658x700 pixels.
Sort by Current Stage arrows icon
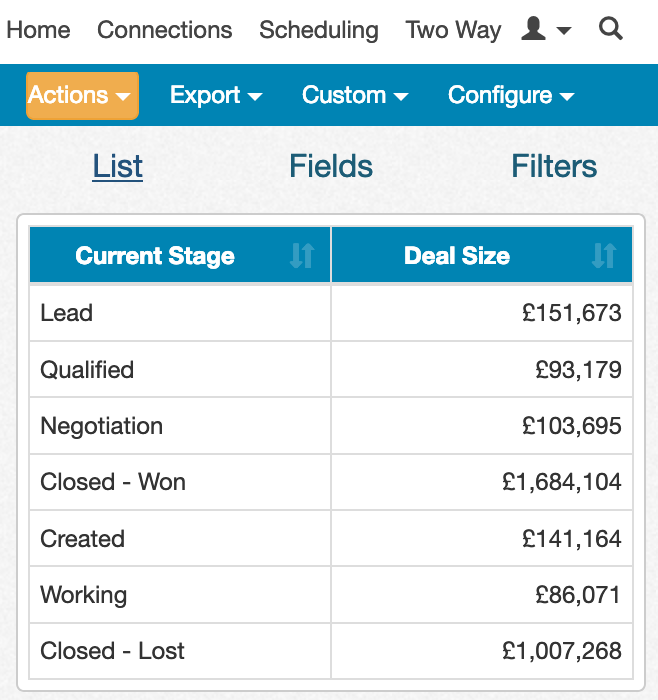(302, 255)
